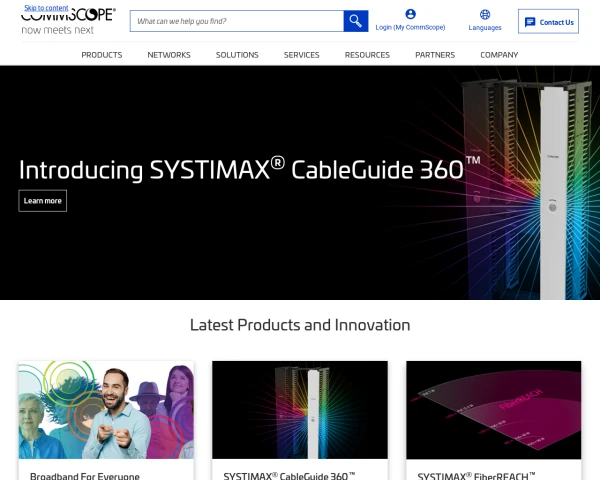Click the Login (My CommScope) link text
The height and width of the screenshot is (480, 600).
coord(410,28)
